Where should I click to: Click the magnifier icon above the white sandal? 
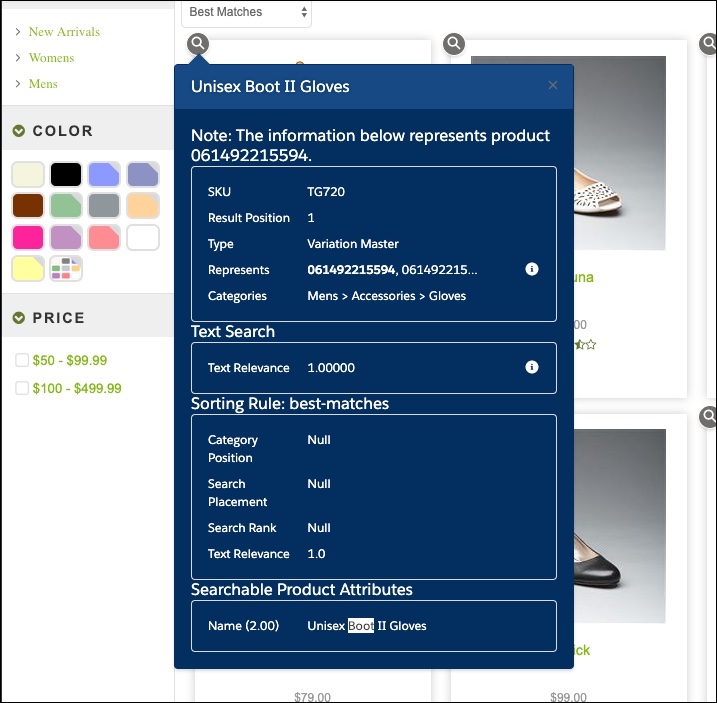[454, 43]
